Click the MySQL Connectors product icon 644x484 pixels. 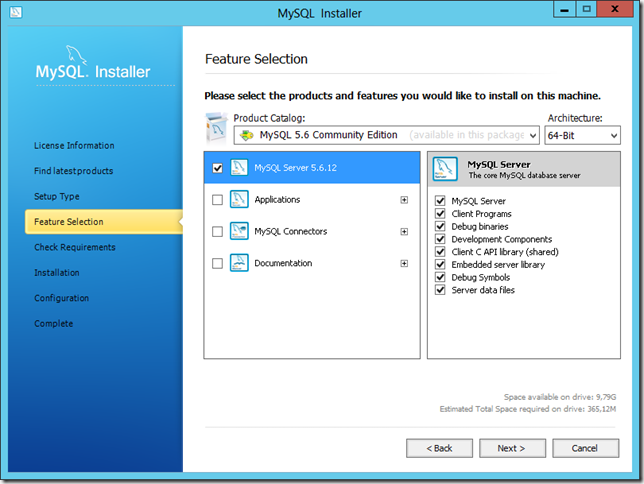click(239, 231)
